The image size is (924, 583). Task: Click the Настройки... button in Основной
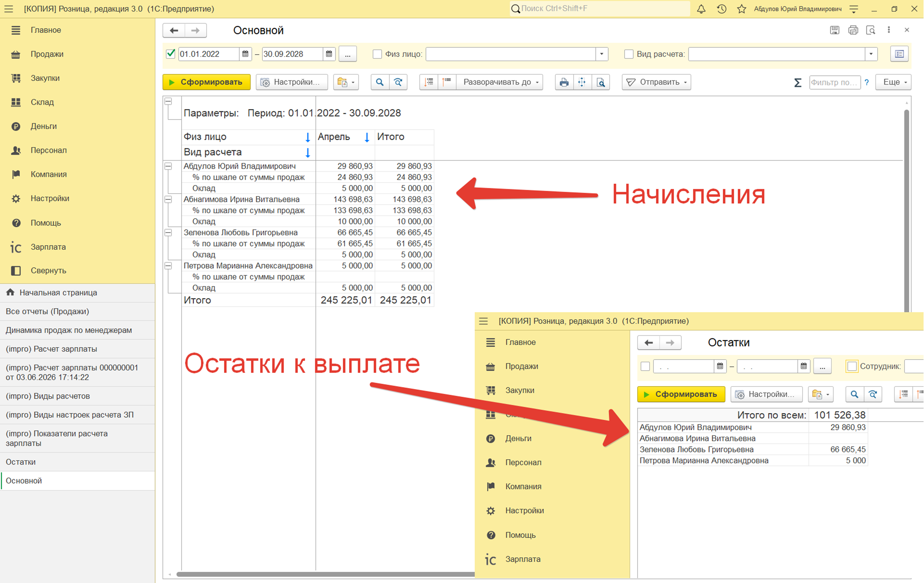click(x=291, y=82)
